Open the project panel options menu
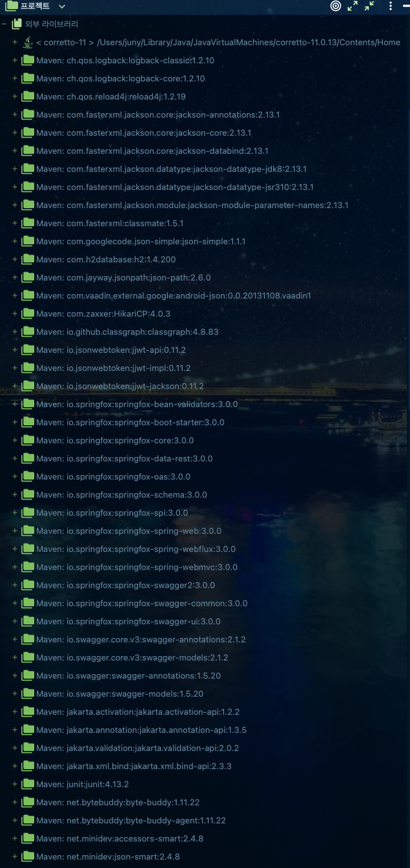 [x=391, y=6]
